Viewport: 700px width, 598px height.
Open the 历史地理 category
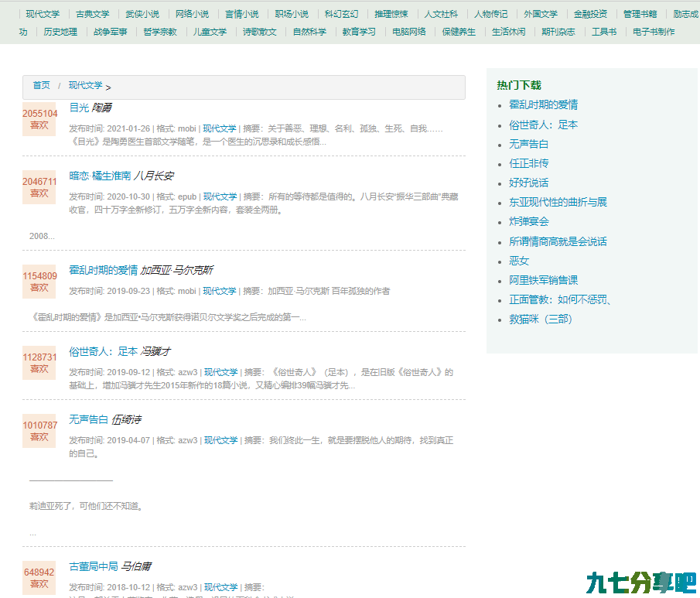point(60,32)
